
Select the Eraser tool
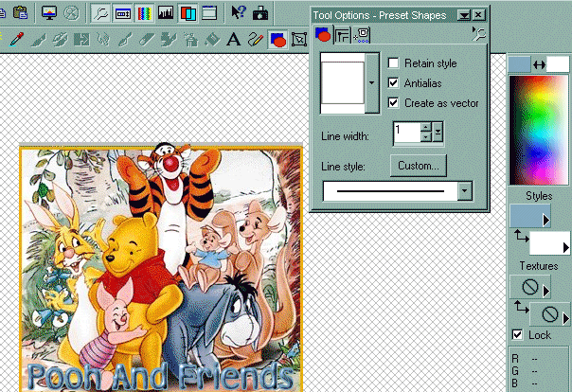[x=147, y=40]
